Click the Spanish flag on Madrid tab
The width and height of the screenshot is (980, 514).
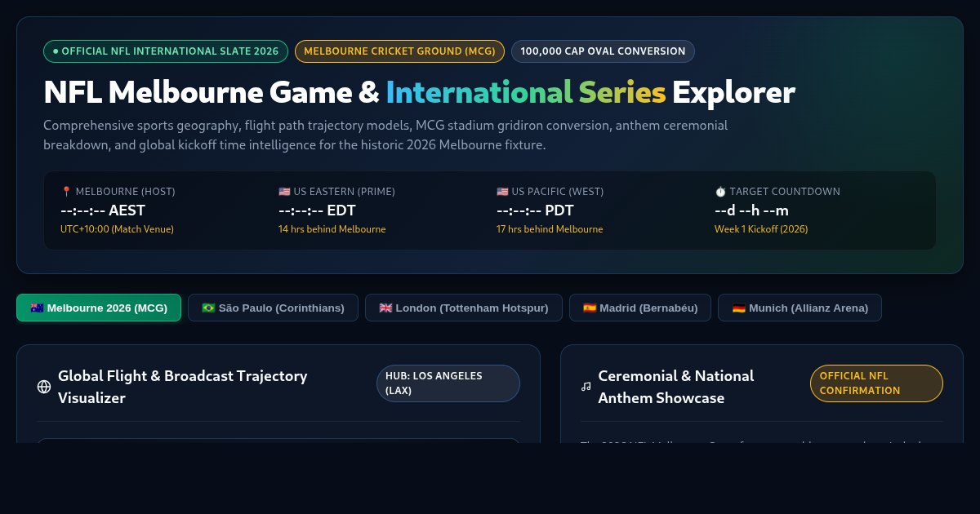pyautogui.click(x=590, y=308)
